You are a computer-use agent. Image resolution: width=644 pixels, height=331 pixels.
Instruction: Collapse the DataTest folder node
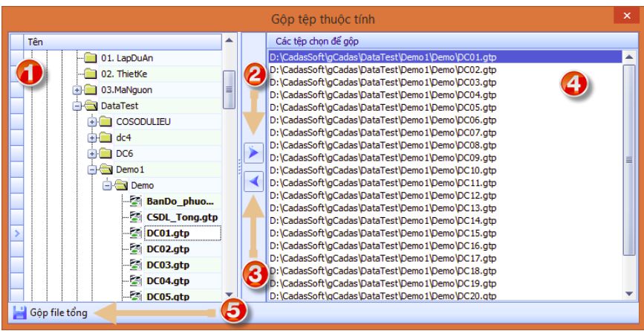[77, 106]
